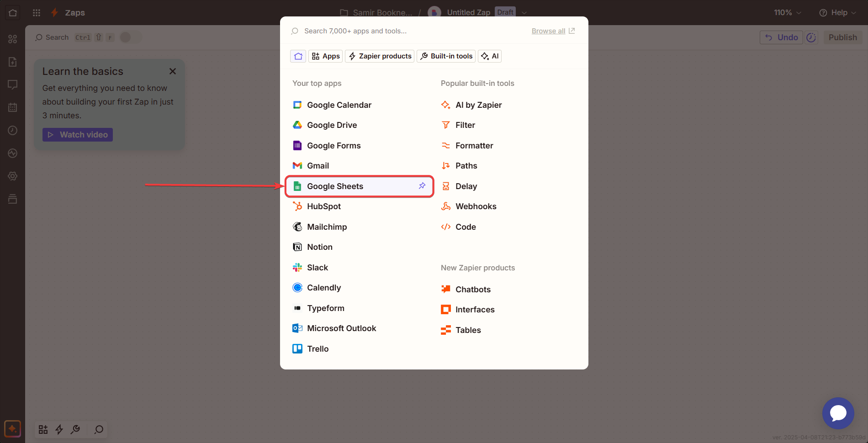
Task: Choose Google Sheets from top apps
Action: click(359, 186)
